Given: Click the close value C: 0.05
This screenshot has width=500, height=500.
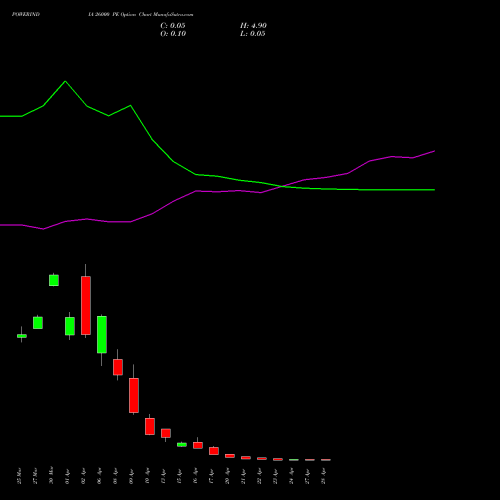Looking at the screenshot, I should [x=173, y=26].
